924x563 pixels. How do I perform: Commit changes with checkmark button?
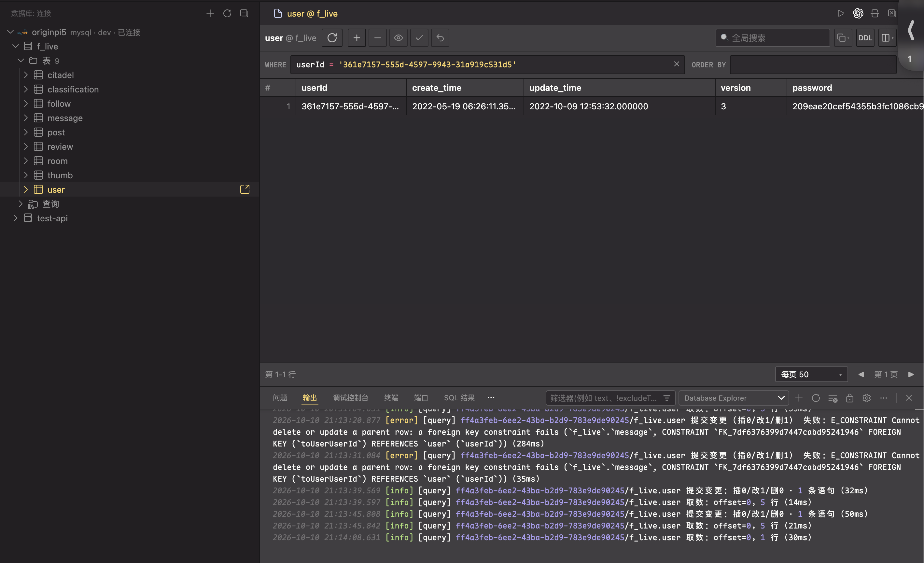click(419, 38)
